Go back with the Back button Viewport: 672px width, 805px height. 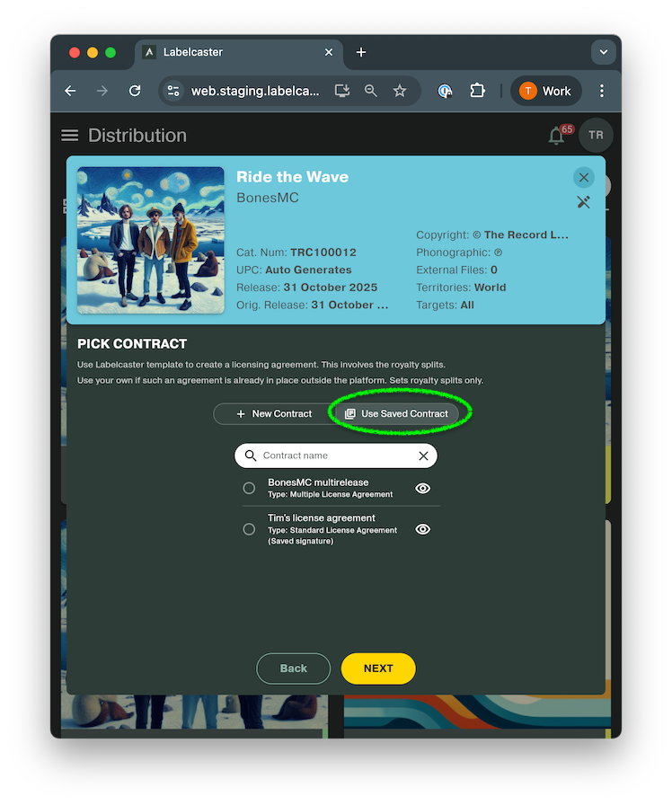pyautogui.click(x=293, y=668)
